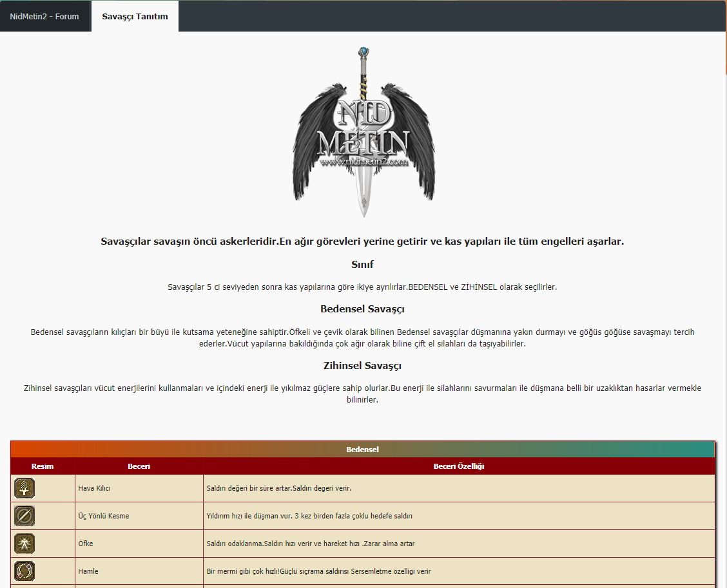Click the Bedensel table header bar
The width and height of the screenshot is (727, 588).
pos(363,450)
